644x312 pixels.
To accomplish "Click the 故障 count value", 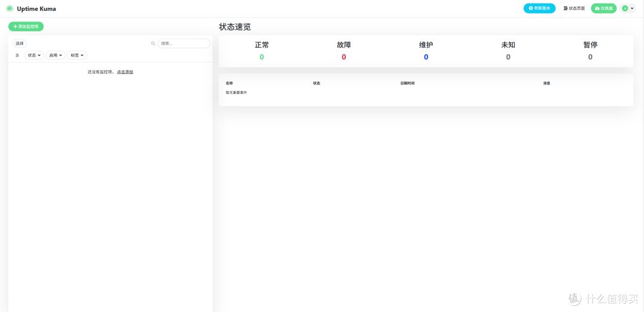I will click(x=344, y=57).
